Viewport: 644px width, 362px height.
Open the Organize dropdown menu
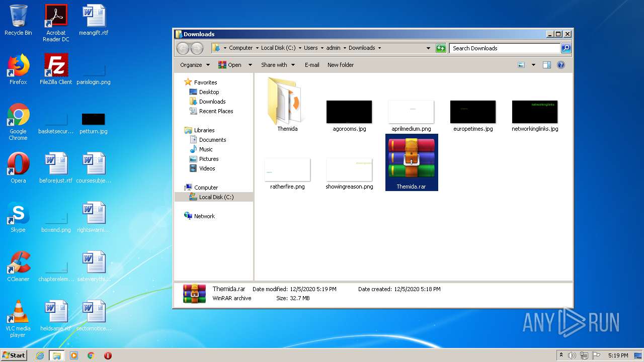194,65
